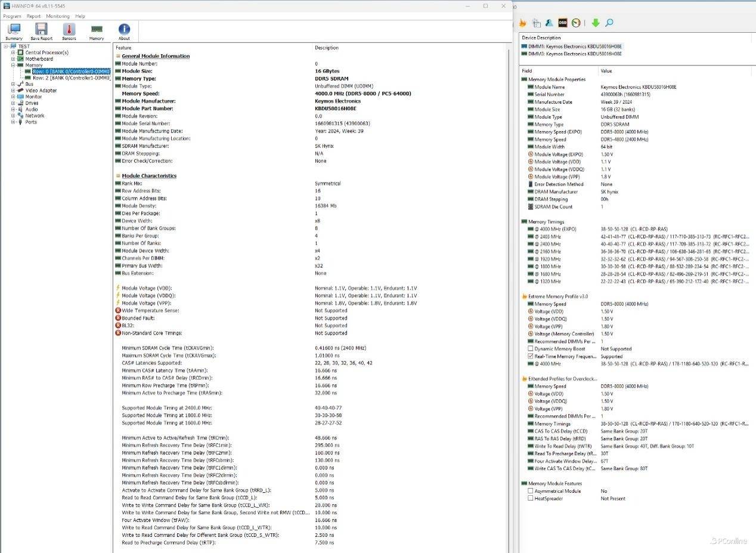Toggle the Dynamic Memory Boost checkbox
The height and width of the screenshot is (553, 756).
point(531,348)
